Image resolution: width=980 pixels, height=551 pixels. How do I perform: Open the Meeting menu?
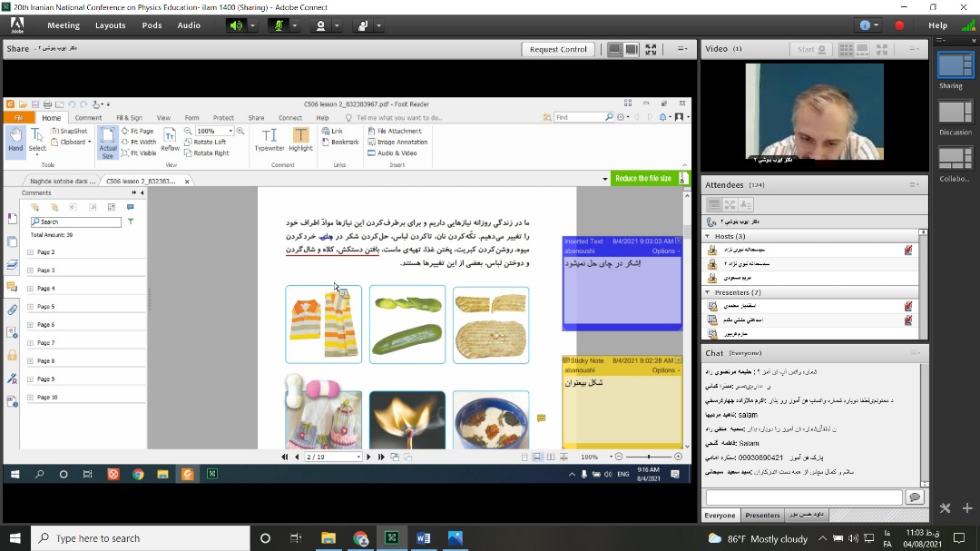coord(63,25)
